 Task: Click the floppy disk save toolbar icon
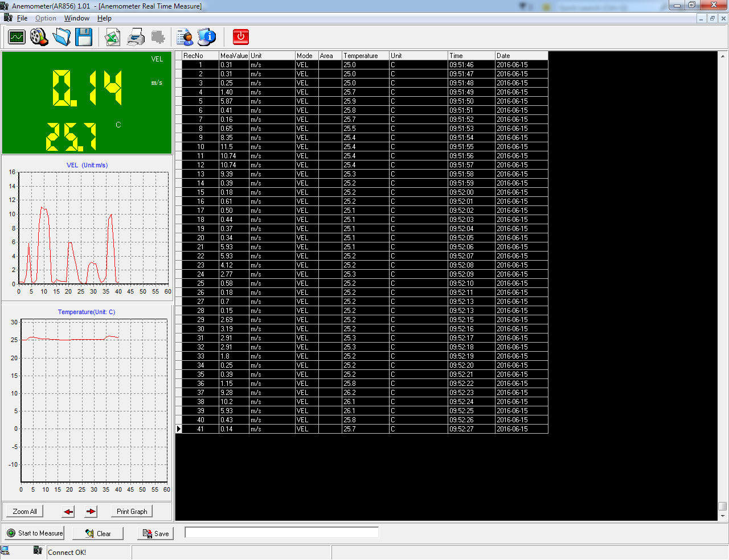click(x=84, y=38)
